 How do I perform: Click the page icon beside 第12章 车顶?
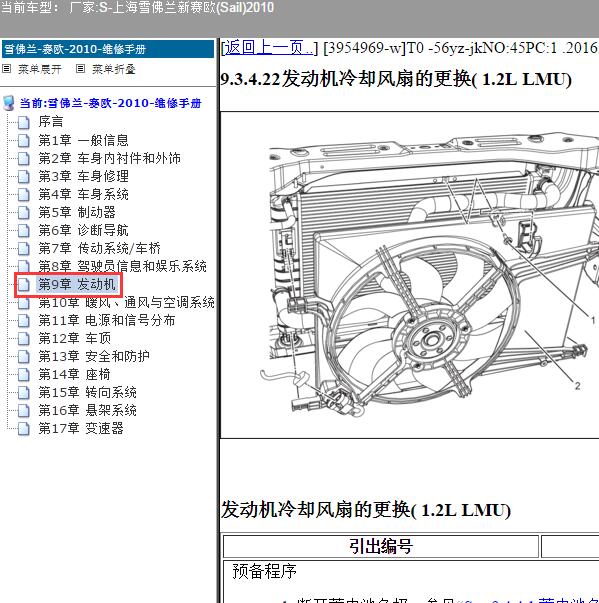(x=24, y=338)
